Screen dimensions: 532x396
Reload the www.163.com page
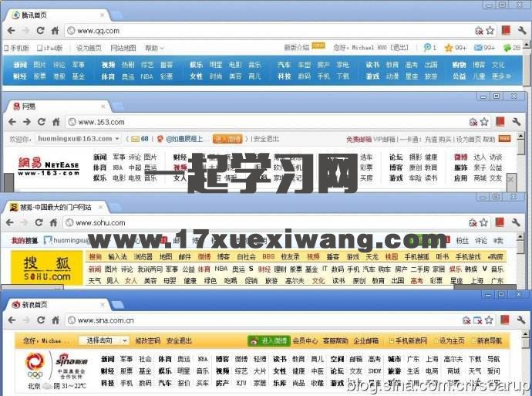(x=42, y=122)
